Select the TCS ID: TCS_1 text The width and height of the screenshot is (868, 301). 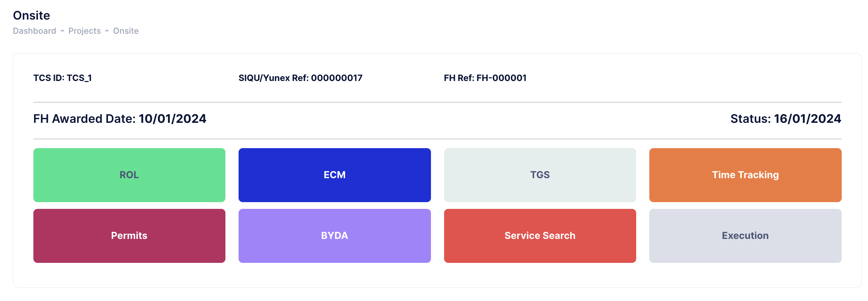[62, 78]
